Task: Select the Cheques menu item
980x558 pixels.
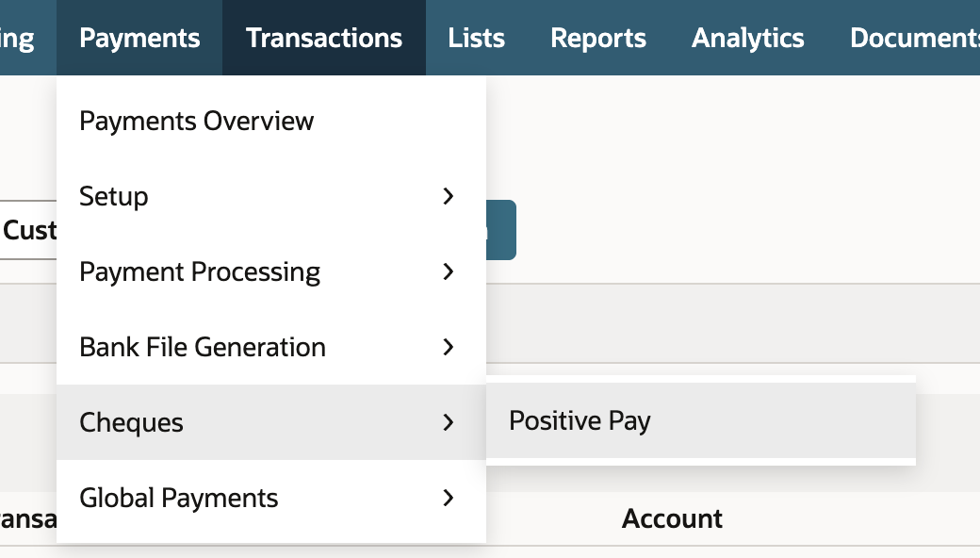Action: click(x=271, y=422)
